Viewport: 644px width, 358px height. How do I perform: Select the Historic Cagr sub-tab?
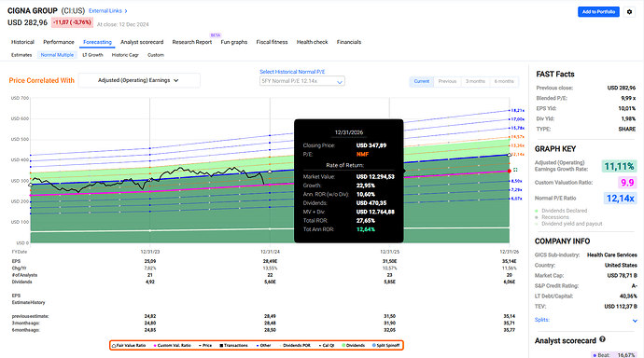125,55
